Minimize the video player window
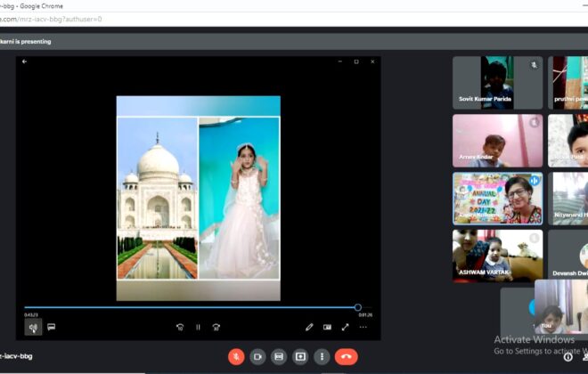The height and width of the screenshot is (374, 588). (339, 61)
